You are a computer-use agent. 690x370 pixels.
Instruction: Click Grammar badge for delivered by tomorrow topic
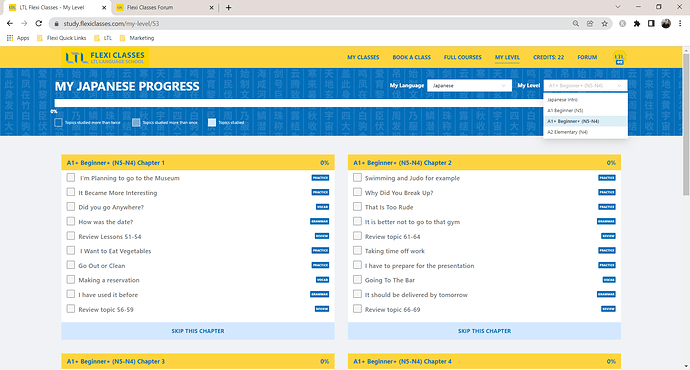[606, 294]
